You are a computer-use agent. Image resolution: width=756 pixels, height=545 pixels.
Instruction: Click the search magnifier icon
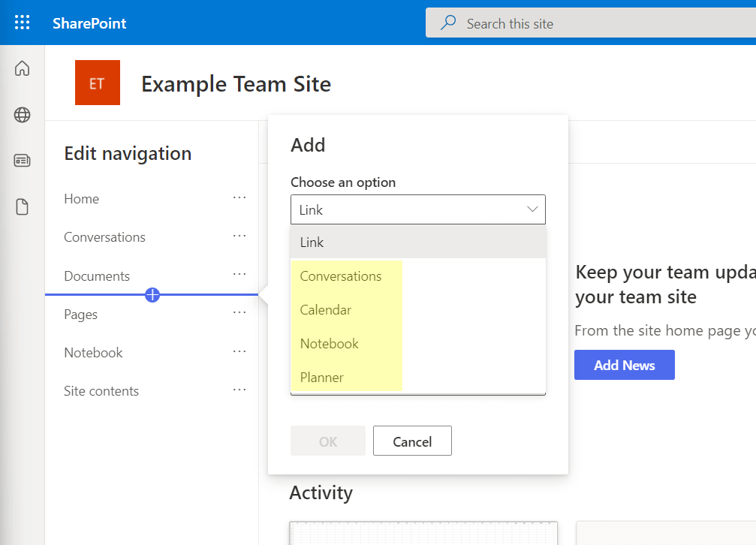pyautogui.click(x=448, y=23)
